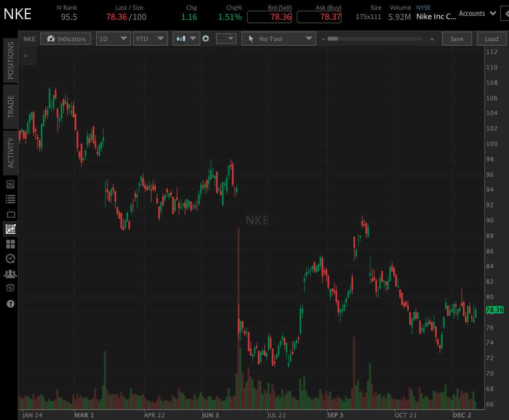Open the candle chart type dropdown

(186, 38)
